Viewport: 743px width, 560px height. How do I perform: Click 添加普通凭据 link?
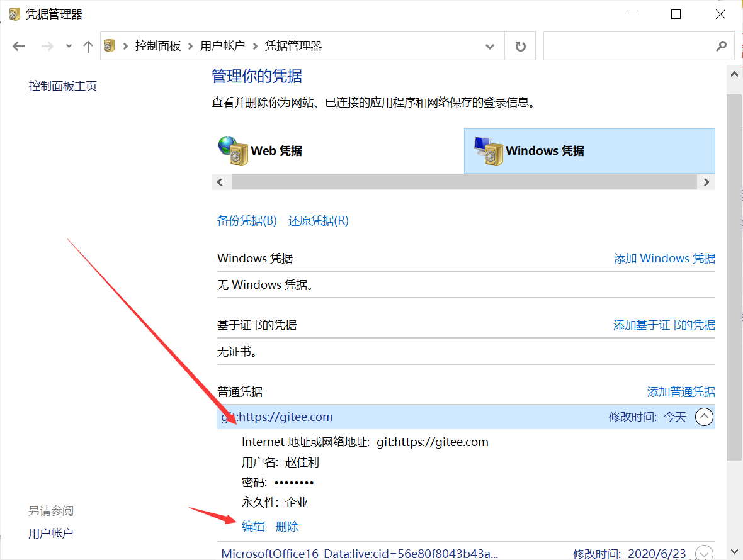681,392
